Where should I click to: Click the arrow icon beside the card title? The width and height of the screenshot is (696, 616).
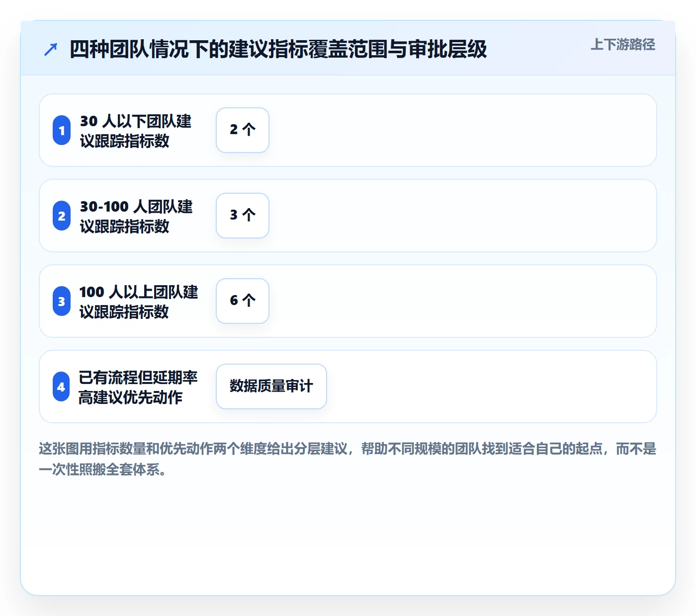[51, 49]
